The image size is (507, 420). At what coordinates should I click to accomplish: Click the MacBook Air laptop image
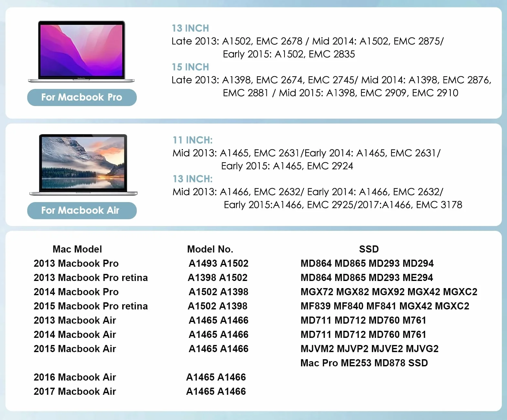(83, 165)
